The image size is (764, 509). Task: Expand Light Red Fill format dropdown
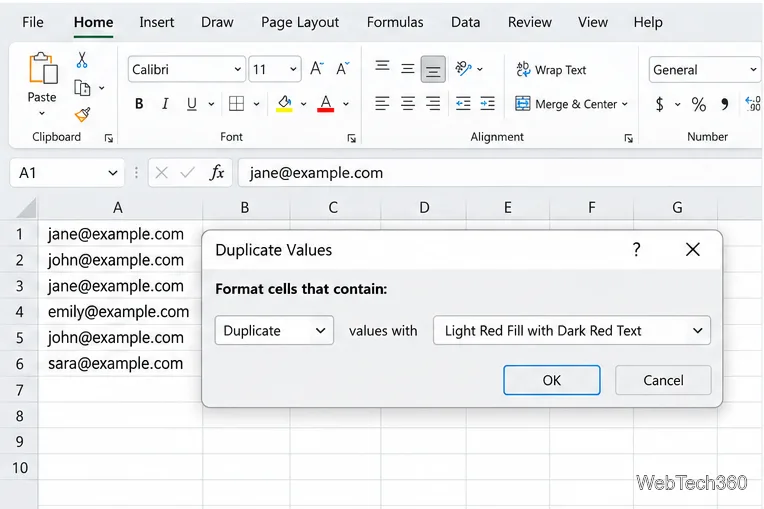(x=572, y=330)
